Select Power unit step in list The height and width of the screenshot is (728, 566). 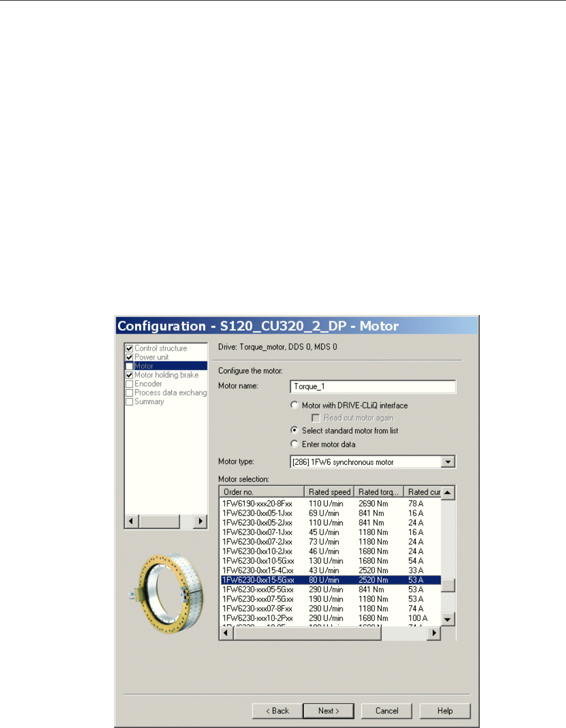pos(151,357)
